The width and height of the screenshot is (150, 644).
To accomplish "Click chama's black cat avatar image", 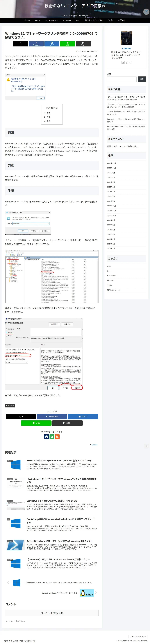I will 126,38.
